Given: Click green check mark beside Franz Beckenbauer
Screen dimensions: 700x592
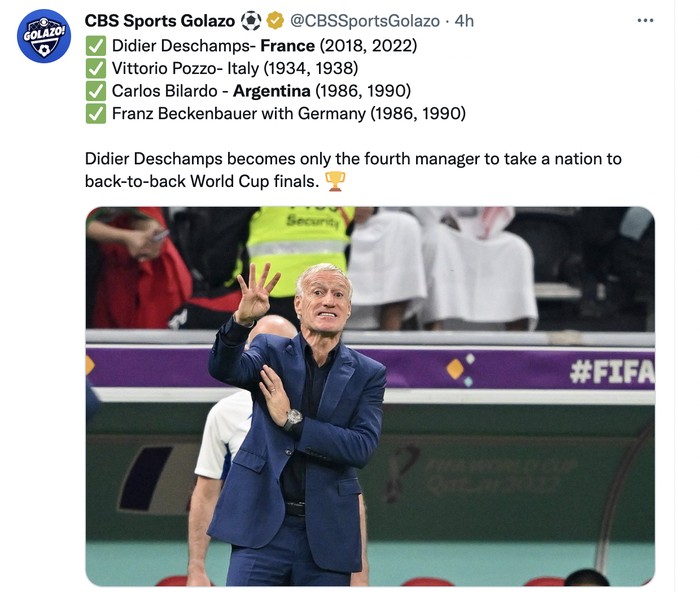Looking at the screenshot, I should [95, 114].
